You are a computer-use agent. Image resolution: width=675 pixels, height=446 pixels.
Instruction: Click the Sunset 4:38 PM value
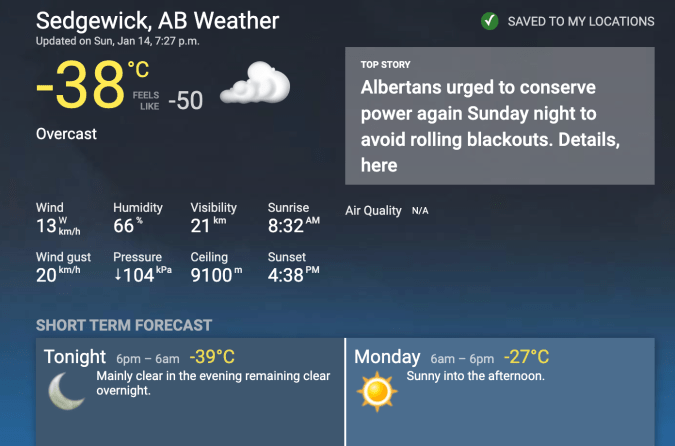tap(294, 275)
